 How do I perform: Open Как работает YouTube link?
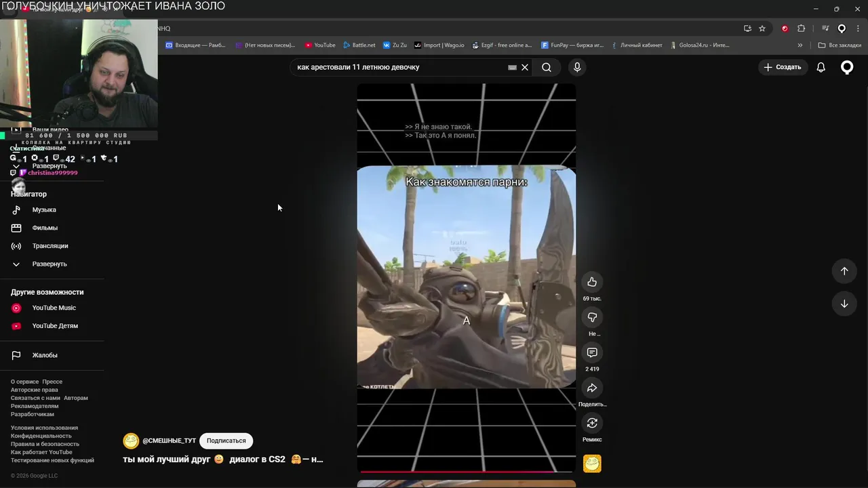click(x=41, y=452)
